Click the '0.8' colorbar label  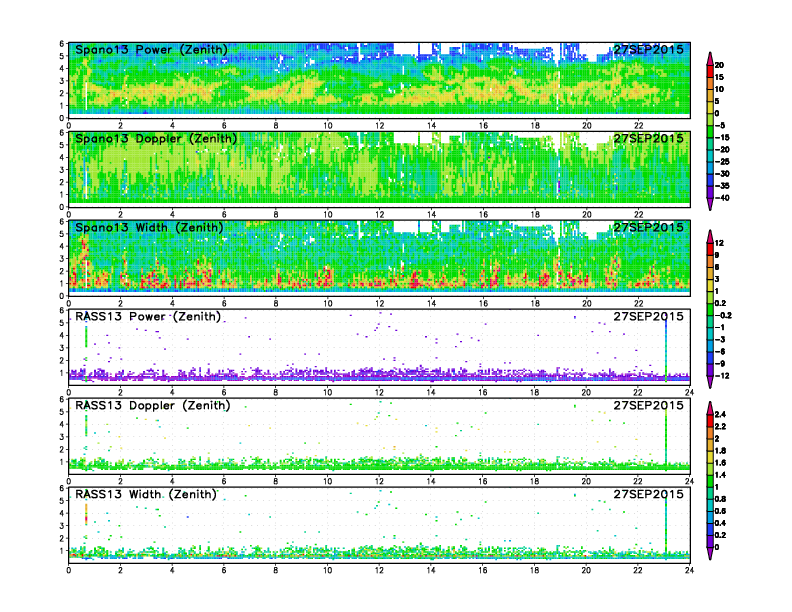coord(720,499)
